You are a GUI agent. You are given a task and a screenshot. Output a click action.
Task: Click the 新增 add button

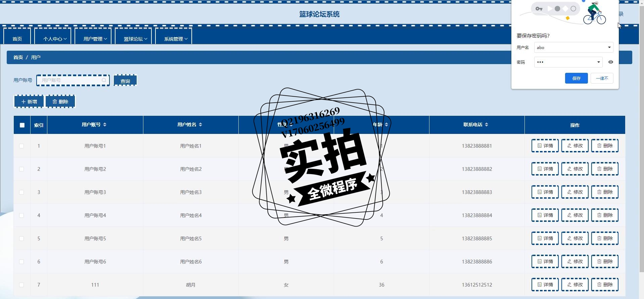tap(29, 101)
